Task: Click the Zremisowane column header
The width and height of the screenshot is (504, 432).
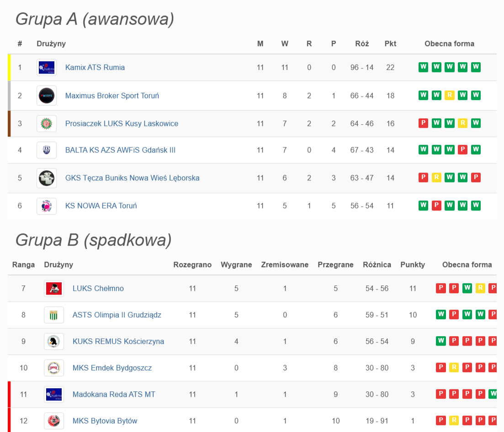Action: [284, 265]
